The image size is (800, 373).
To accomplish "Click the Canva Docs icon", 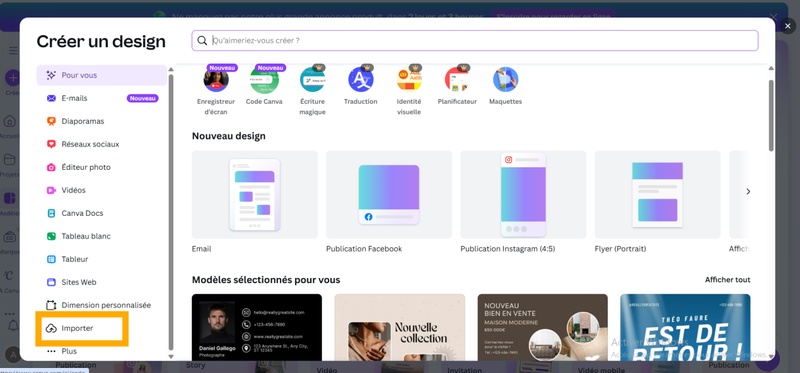I will tap(51, 213).
